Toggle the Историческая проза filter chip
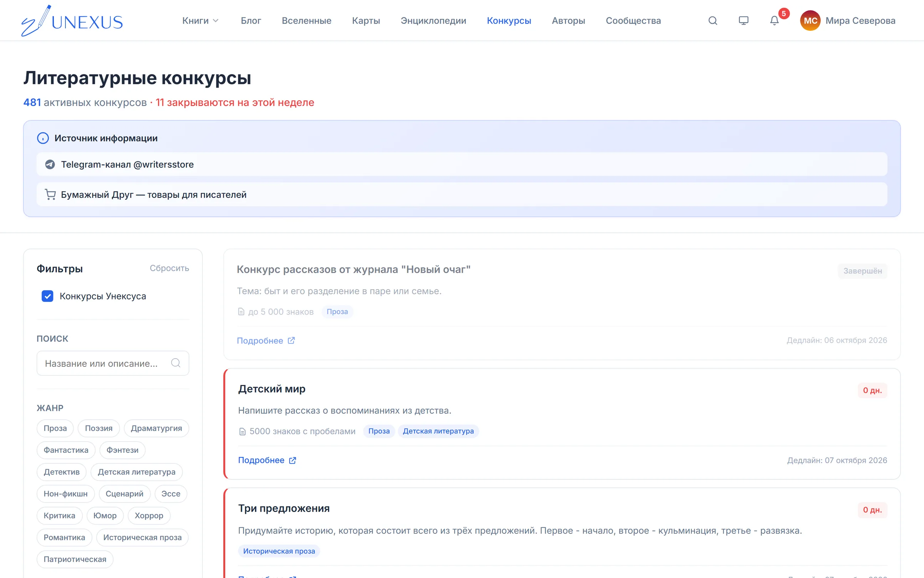The image size is (924, 578). click(x=142, y=537)
